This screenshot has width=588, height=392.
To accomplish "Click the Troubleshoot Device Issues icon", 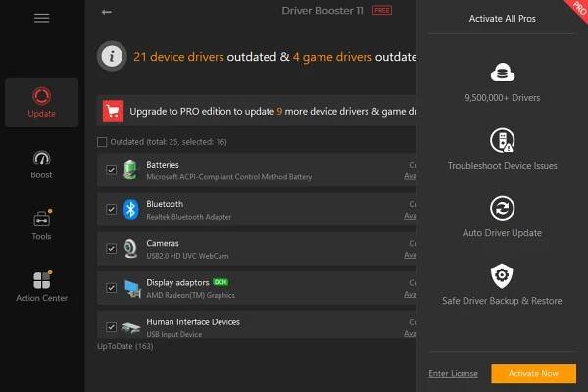I will tap(502, 140).
